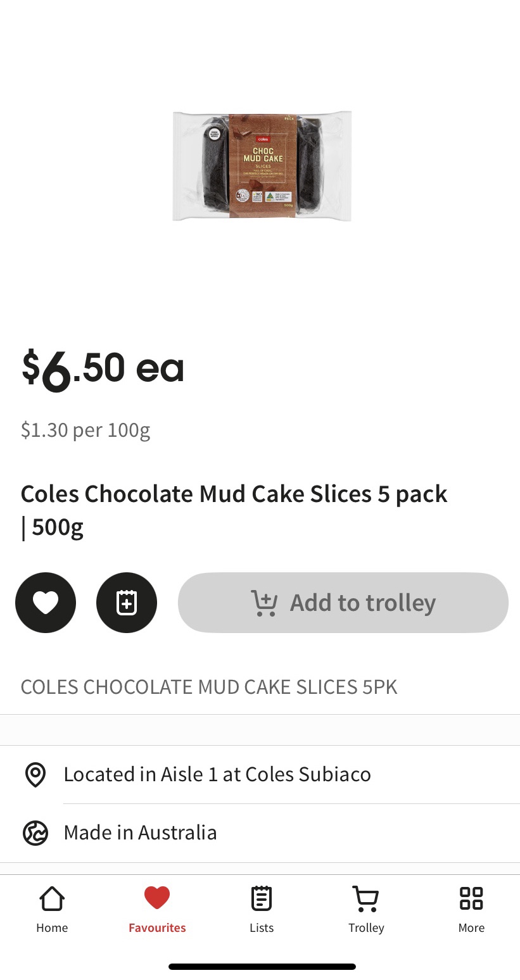Tap the black heart favourite button
The height and width of the screenshot is (980, 520).
click(46, 603)
